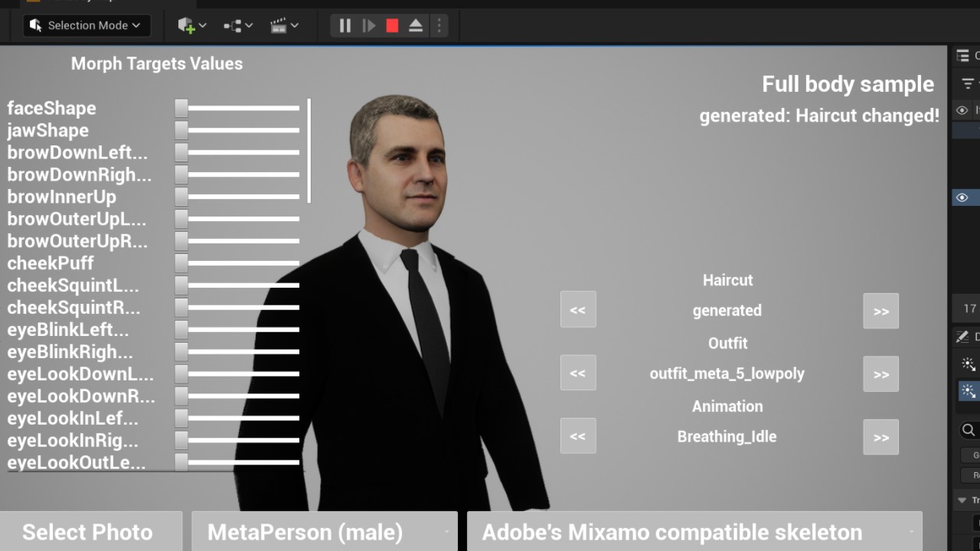Open the play options three-dot menu
The width and height of the screenshot is (980, 551).
coord(439,26)
